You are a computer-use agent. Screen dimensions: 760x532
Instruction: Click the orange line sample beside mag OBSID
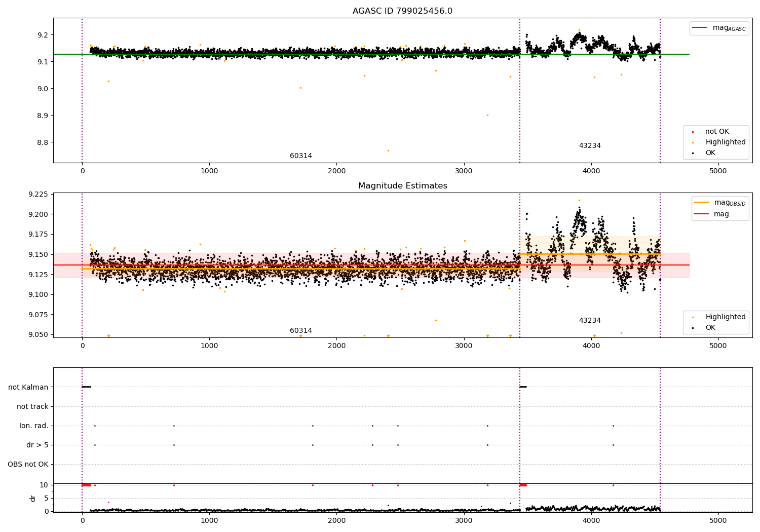[x=701, y=203]
